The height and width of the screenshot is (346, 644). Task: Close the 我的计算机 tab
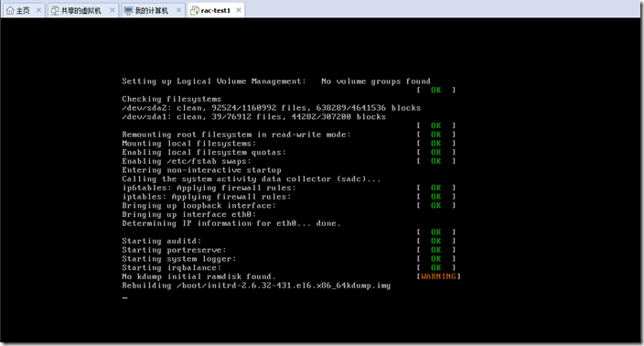tap(178, 10)
